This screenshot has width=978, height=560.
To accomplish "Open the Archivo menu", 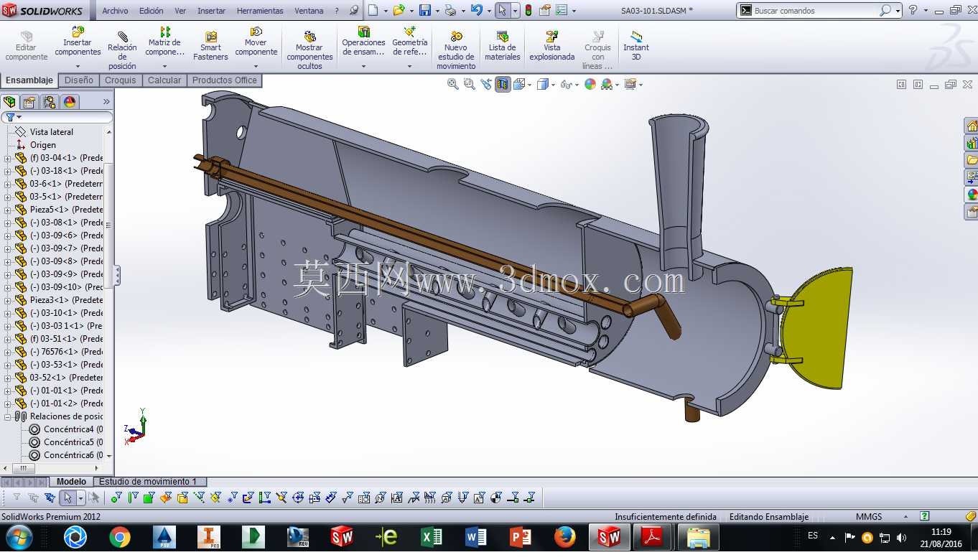I will click(115, 11).
